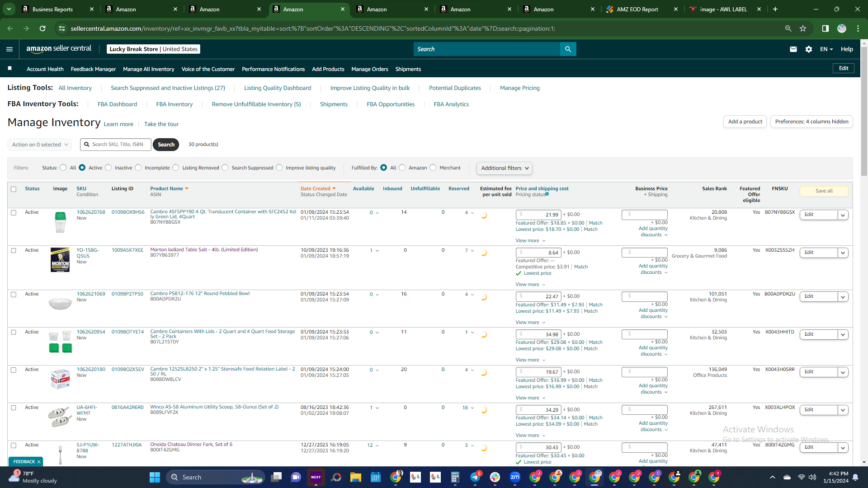Select the Search Suppressed status filter
The width and height of the screenshot is (868, 488).
click(x=225, y=168)
